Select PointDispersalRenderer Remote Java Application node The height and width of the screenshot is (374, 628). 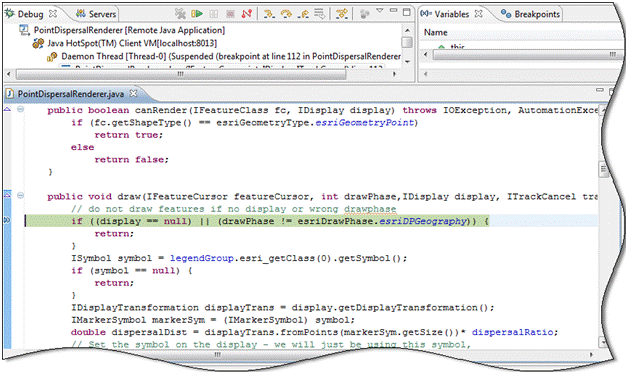click(122, 30)
